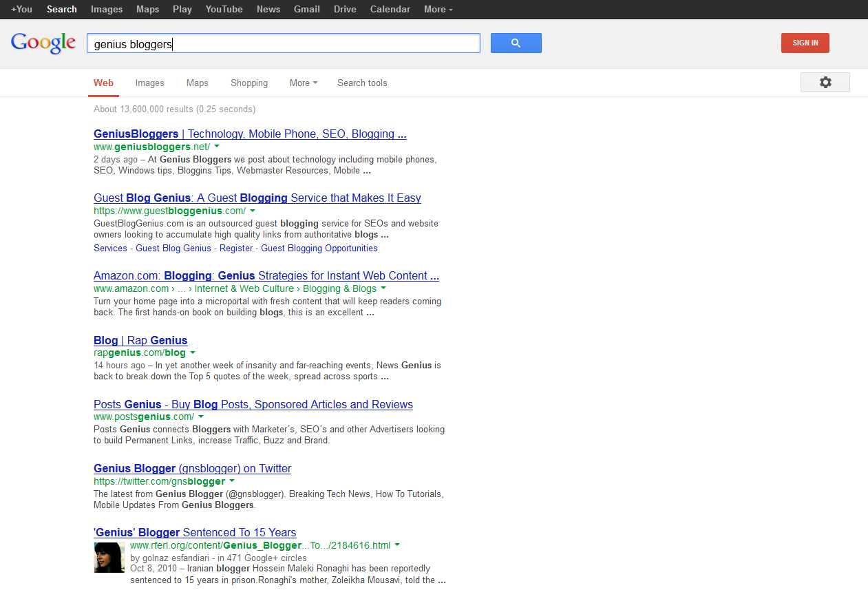Open Play in the top bar
This screenshot has width=868, height=601.
(182, 9)
